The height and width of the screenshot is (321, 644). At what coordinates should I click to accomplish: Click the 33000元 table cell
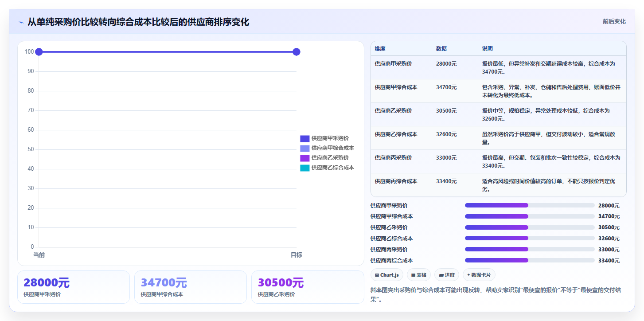[x=446, y=158]
